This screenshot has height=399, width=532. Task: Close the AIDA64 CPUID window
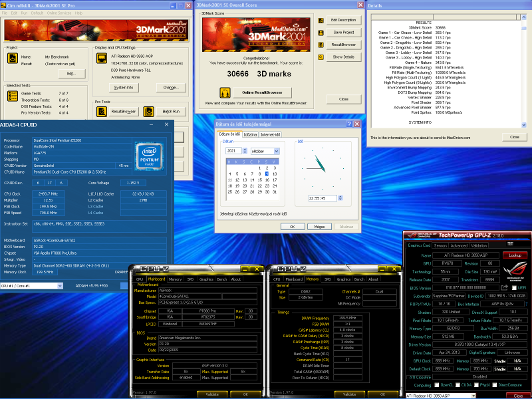tap(167, 124)
